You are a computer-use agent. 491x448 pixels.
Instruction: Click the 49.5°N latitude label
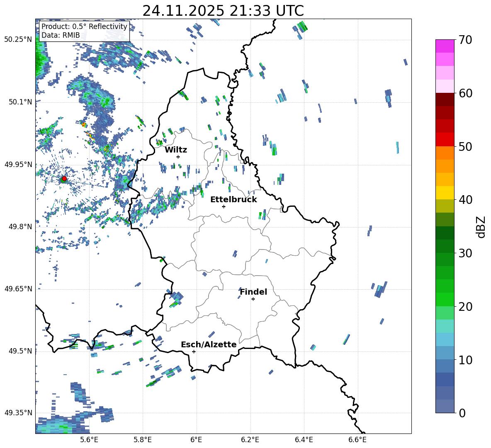pyautogui.click(x=20, y=351)
